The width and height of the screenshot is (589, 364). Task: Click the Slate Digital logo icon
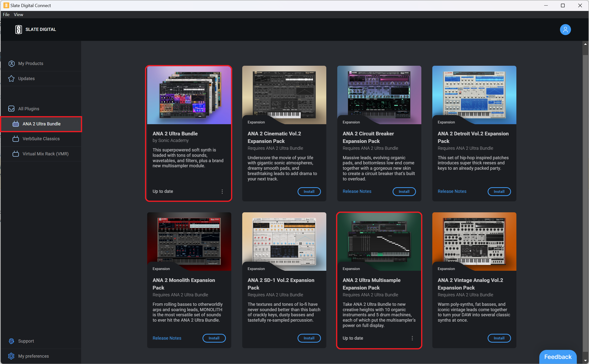click(x=19, y=29)
